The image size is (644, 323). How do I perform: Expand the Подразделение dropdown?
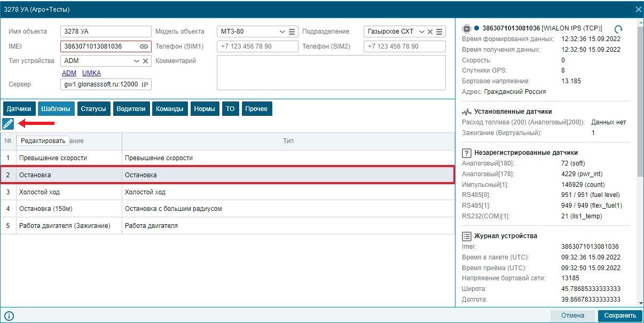point(422,31)
